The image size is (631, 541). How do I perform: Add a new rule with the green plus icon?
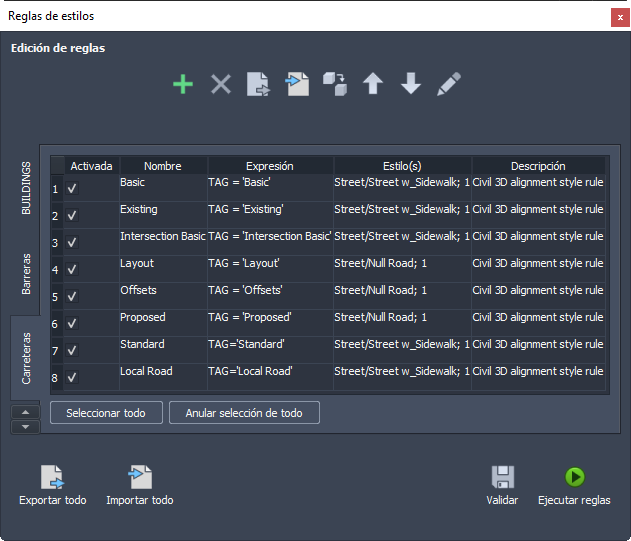(x=183, y=84)
